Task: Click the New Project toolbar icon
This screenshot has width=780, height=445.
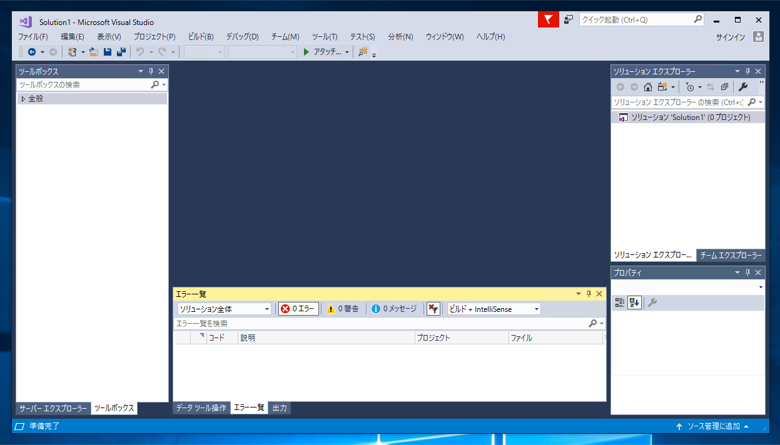Action: click(73, 52)
